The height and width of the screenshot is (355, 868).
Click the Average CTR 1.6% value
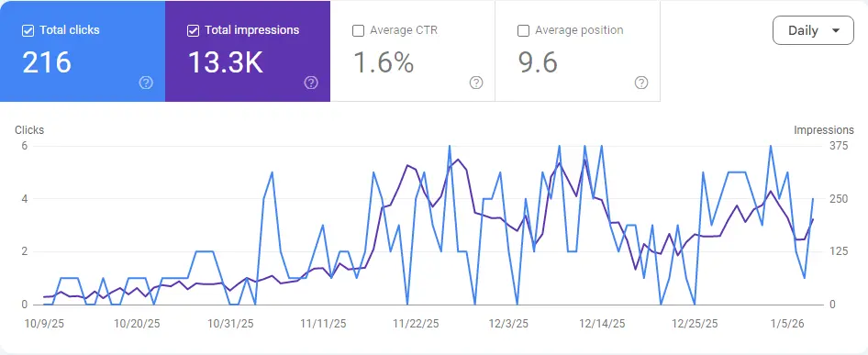pos(384,62)
